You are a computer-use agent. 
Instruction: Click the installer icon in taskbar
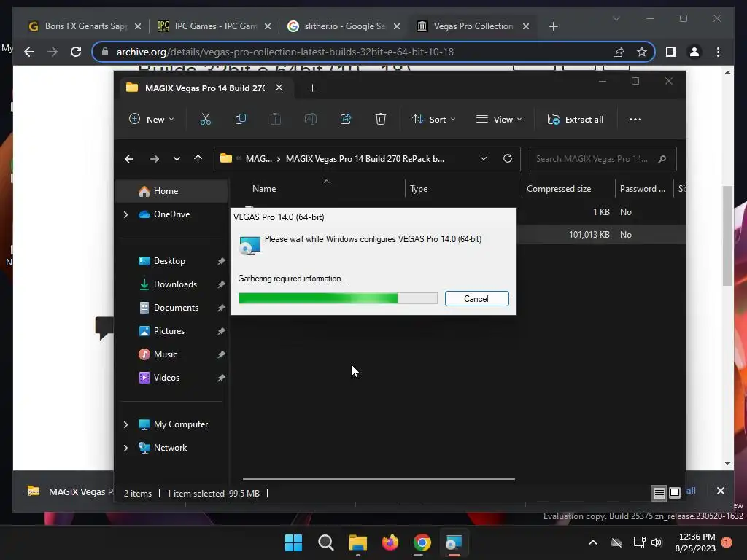point(454,542)
